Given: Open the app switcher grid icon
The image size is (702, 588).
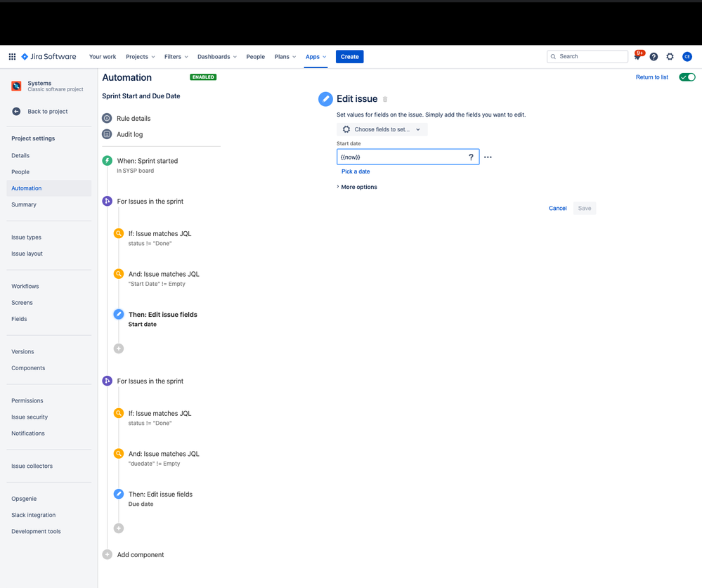Looking at the screenshot, I should point(12,57).
